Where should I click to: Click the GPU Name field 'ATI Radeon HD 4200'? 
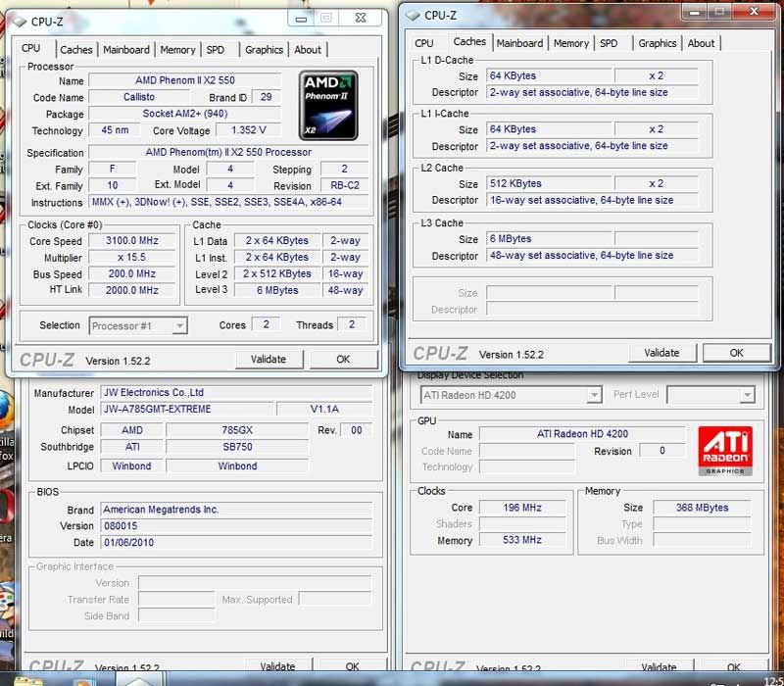click(582, 433)
